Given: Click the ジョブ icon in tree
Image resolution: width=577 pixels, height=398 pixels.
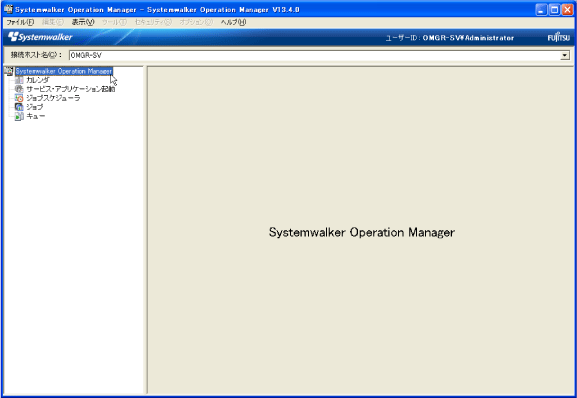Looking at the screenshot, I should (x=19, y=107).
